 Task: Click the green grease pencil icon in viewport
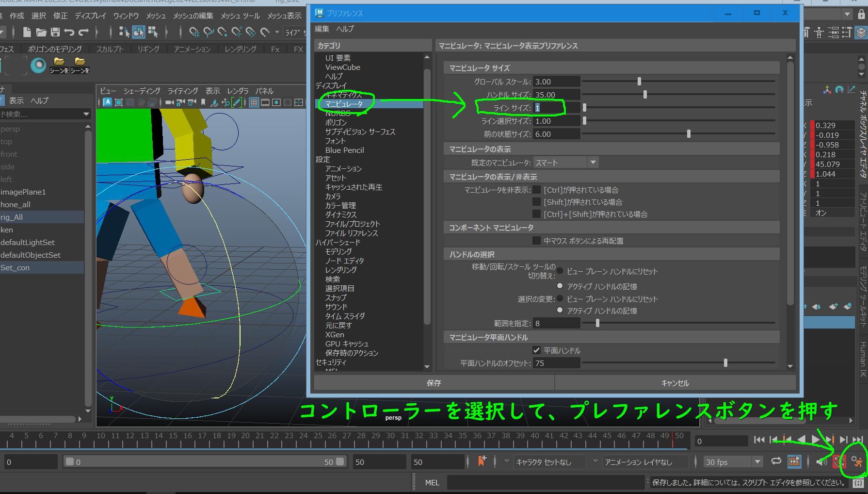coord(237,102)
